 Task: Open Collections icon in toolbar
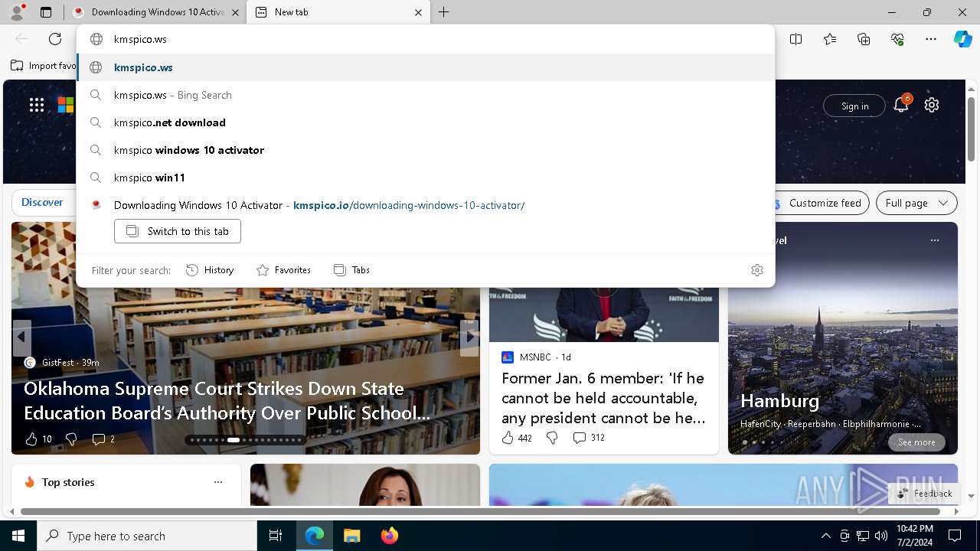(x=864, y=39)
